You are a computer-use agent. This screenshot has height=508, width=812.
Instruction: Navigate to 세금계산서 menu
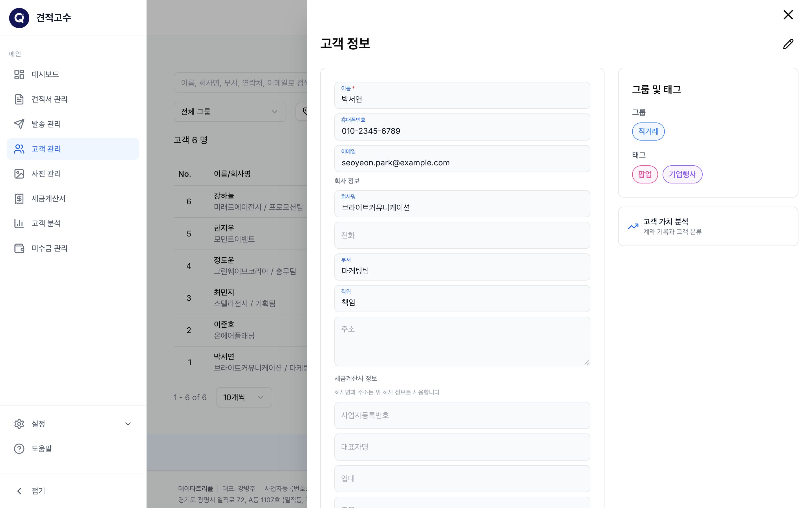click(73, 199)
